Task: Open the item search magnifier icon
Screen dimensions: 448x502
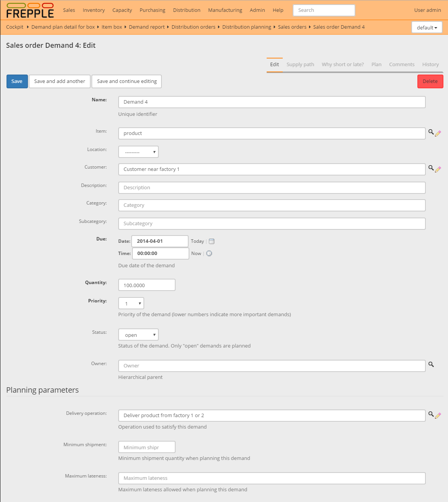Action: pos(431,133)
